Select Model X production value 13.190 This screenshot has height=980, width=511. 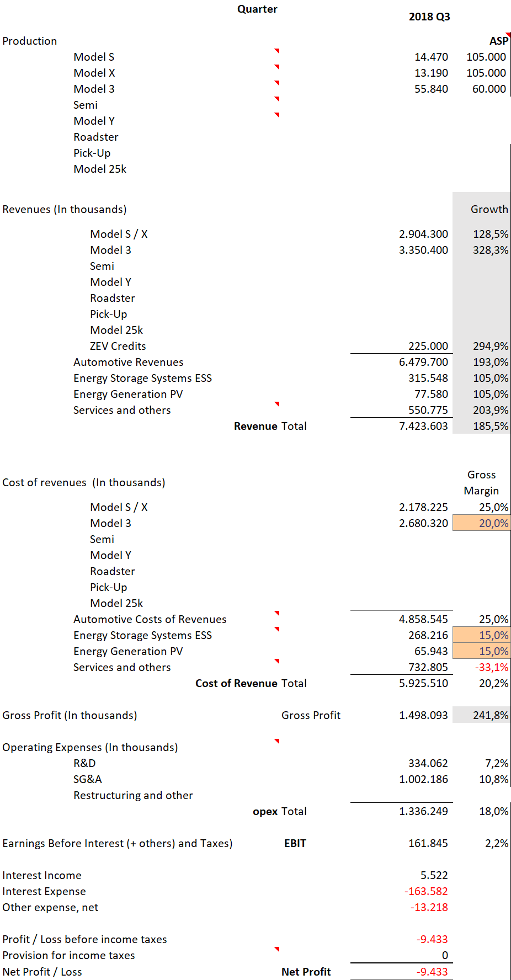[431, 73]
